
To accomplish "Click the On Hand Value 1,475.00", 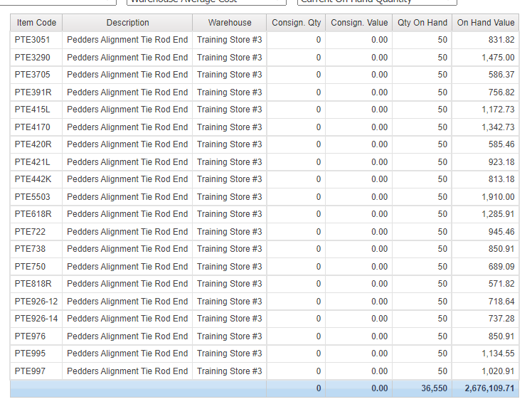I will pos(498,58).
